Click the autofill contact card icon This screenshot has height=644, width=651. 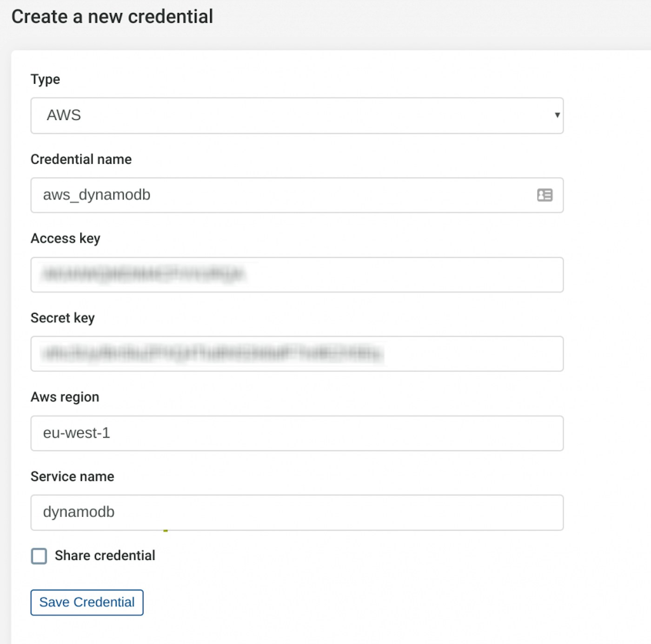(545, 195)
